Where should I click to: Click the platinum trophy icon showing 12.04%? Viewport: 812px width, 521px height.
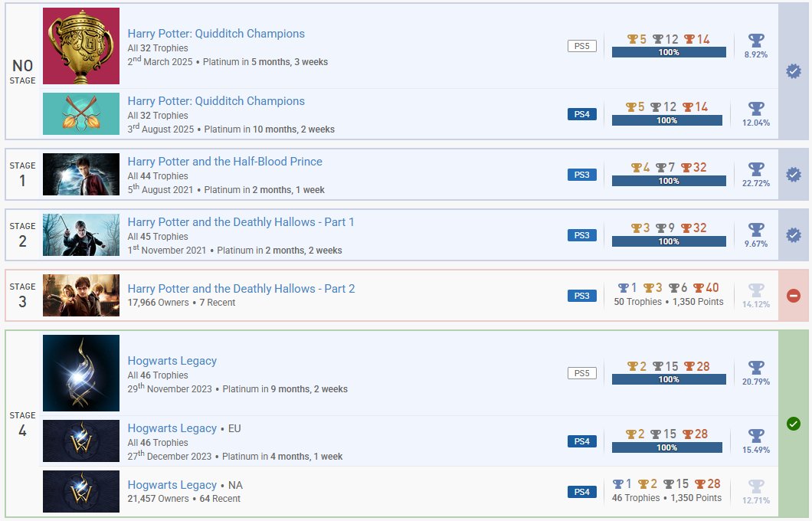click(x=756, y=109)
